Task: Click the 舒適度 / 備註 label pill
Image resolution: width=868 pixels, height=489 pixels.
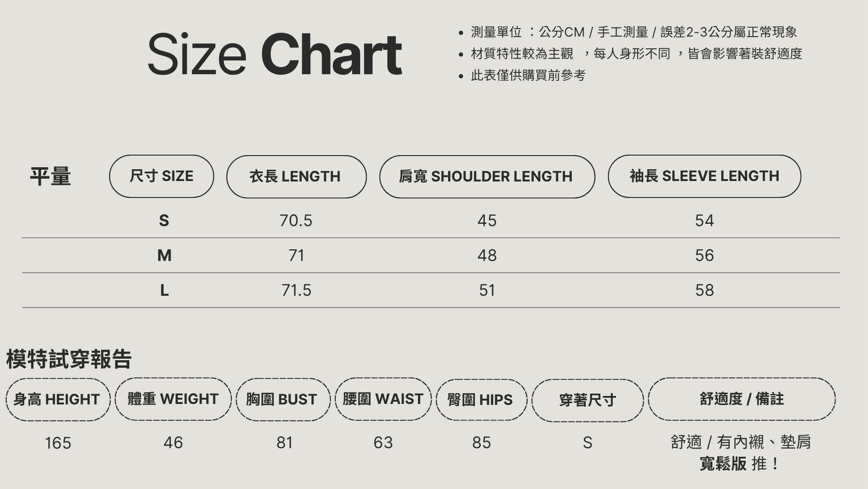Action: [741, 399]
